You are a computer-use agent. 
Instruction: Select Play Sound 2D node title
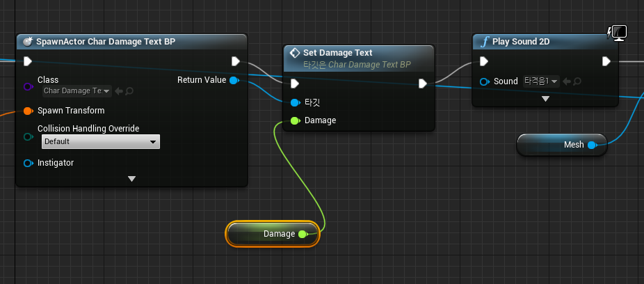point(520,42)
